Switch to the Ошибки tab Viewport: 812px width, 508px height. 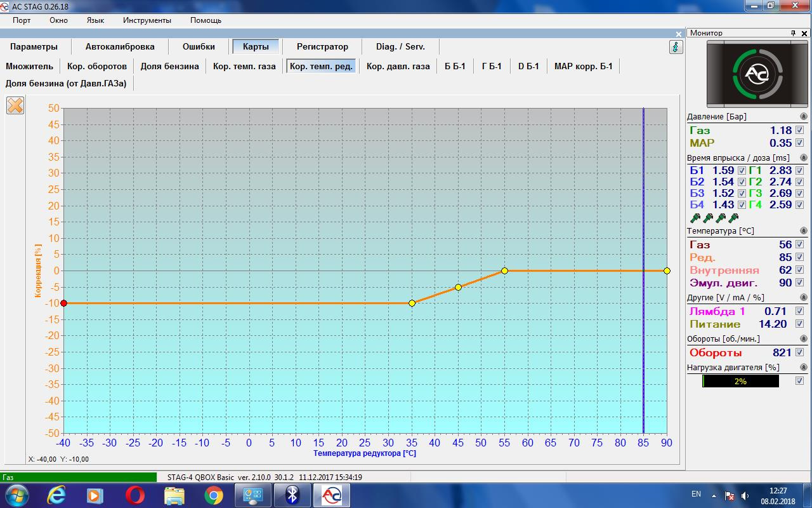click(x=199, y=47)
